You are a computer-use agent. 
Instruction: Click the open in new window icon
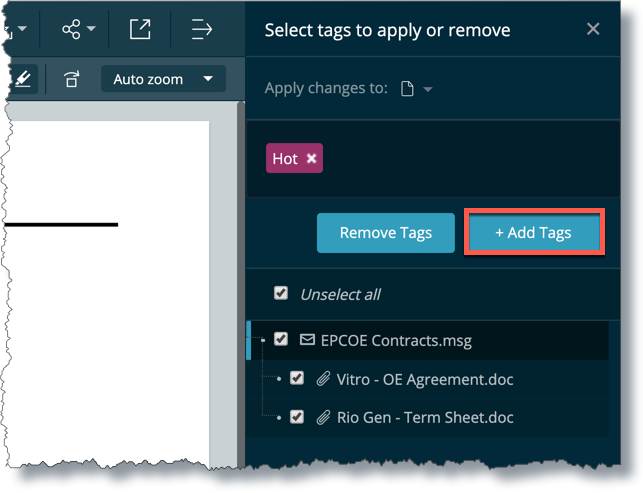point(140,30)
